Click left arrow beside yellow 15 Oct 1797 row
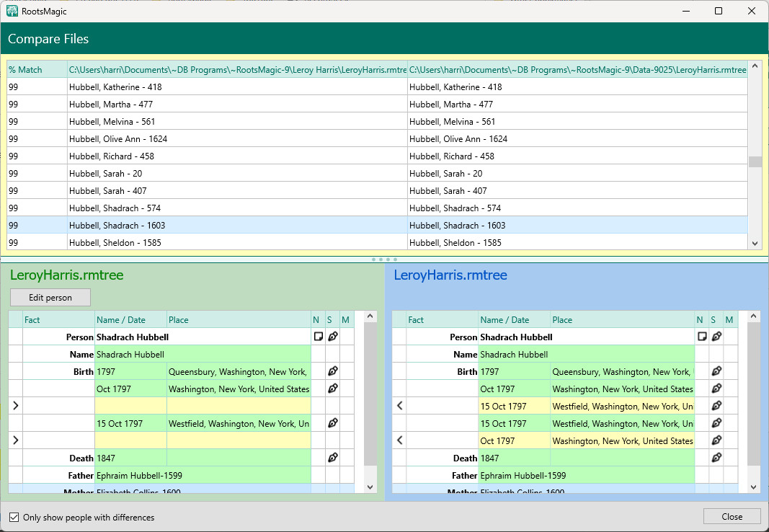 (x=400, y=406)
